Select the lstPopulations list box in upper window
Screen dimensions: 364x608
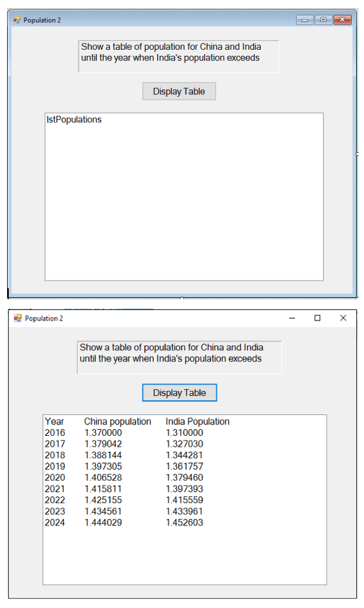184,197
